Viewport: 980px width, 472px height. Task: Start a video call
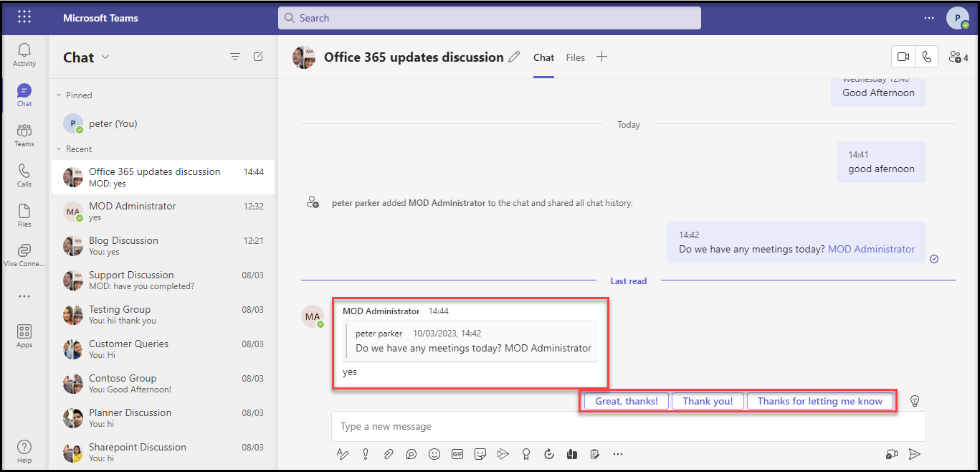click(x=903, y=57)
